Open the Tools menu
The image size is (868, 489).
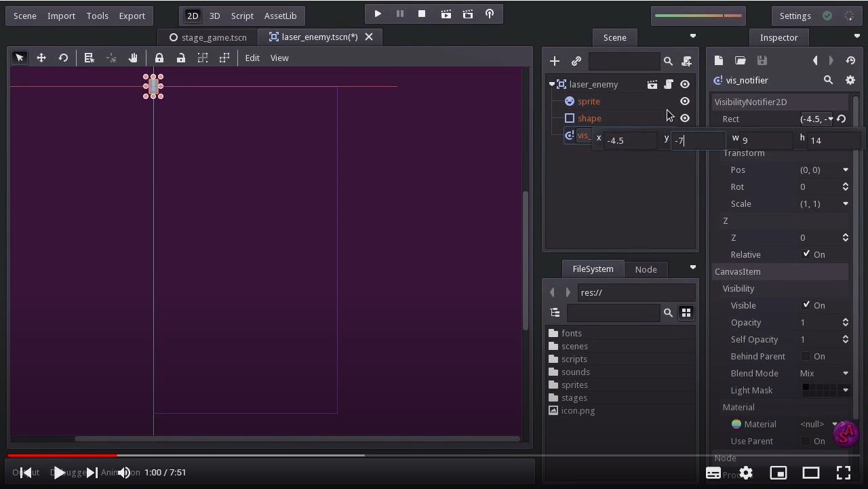click(97, 16)
